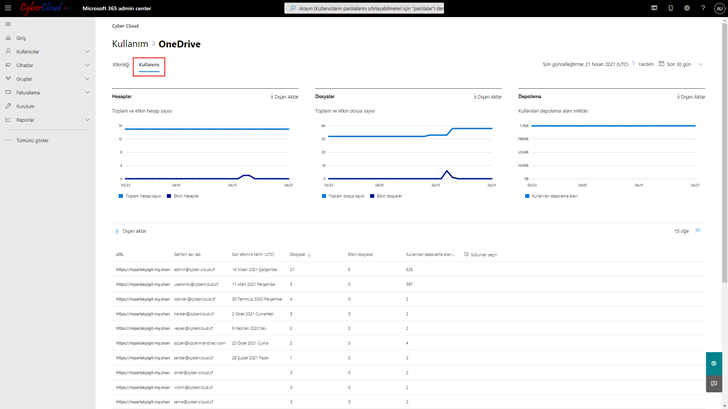Screen dimensions: 728x409
Task: Open the Cloud Shell icon in header
Action: (x=654, y=8)
